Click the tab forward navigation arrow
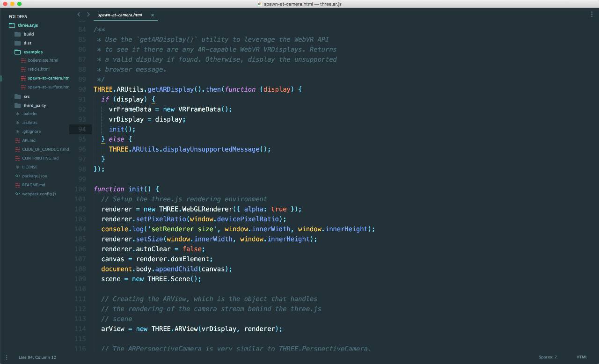 click(88, 15)
